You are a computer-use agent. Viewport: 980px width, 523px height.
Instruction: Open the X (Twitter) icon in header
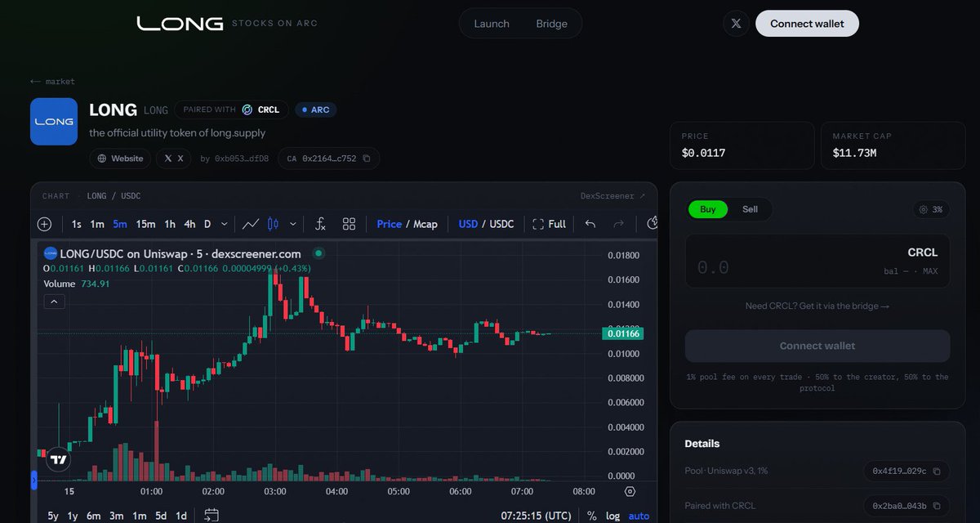736,24
